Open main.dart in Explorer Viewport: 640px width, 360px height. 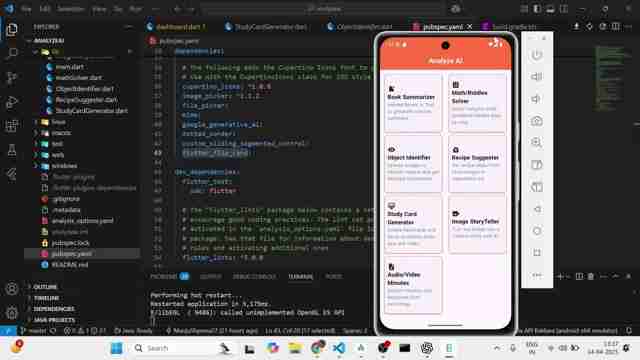[x=69, y=67]
